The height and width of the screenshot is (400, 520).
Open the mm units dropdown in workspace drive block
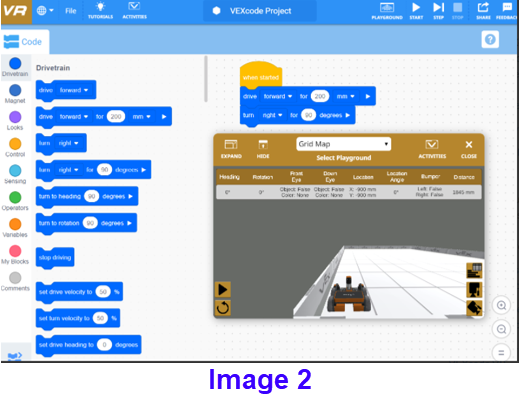(345, 96)
